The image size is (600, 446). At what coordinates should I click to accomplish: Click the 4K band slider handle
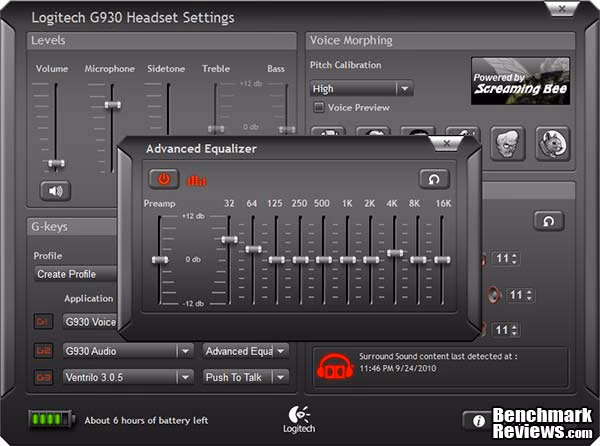point(395,253)
